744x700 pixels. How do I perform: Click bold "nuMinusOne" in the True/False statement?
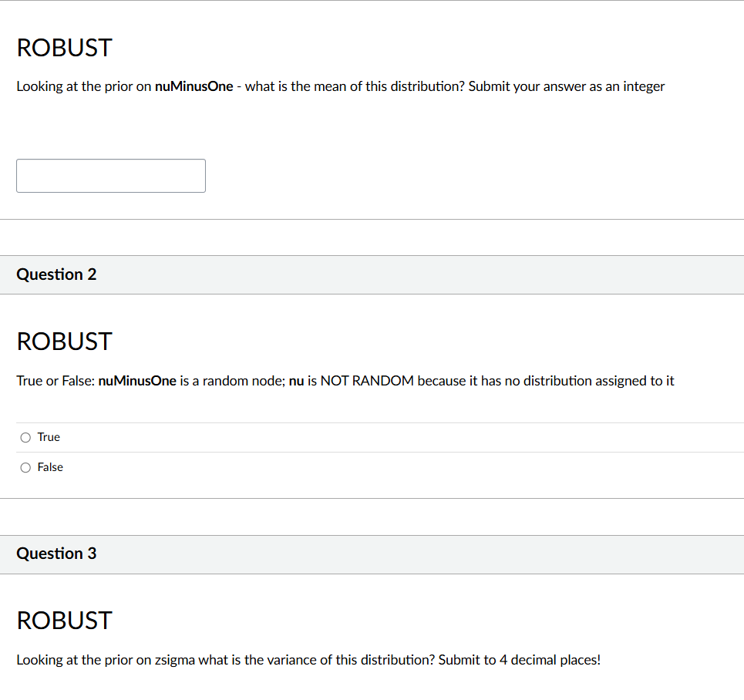pyautogui.click(x=137, y=381)
